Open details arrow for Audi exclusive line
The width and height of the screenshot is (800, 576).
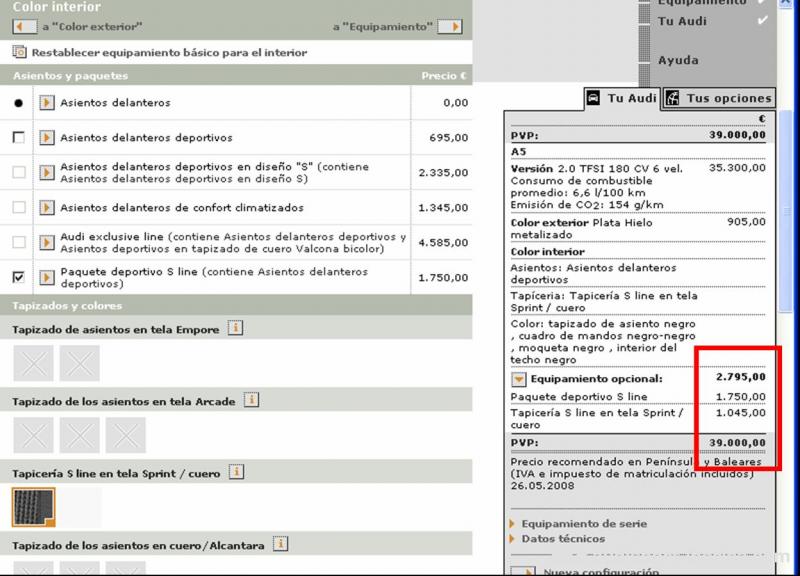[47, 242]
